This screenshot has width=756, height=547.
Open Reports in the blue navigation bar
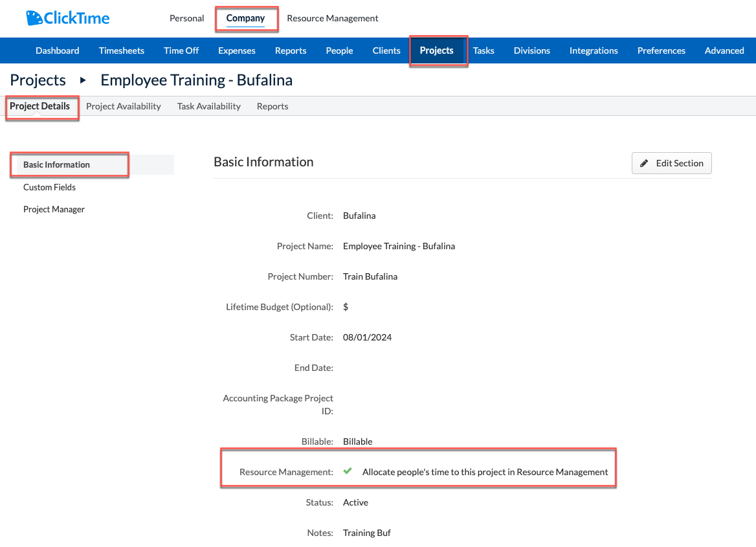click(x=291, y=50)
